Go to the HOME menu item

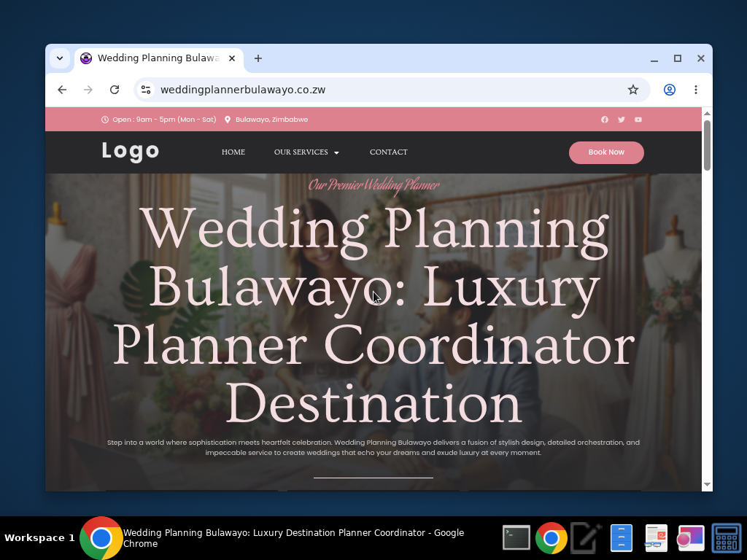(x=233, y=152)
